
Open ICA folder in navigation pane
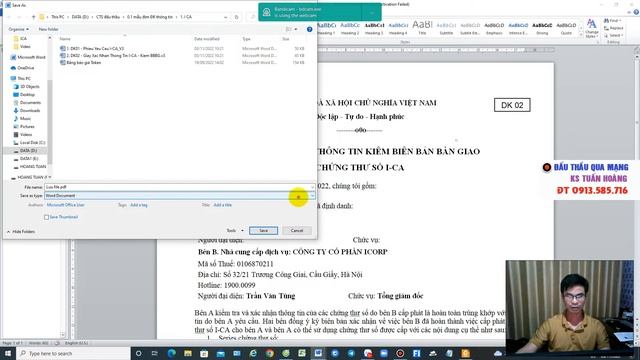coord(23,38)
